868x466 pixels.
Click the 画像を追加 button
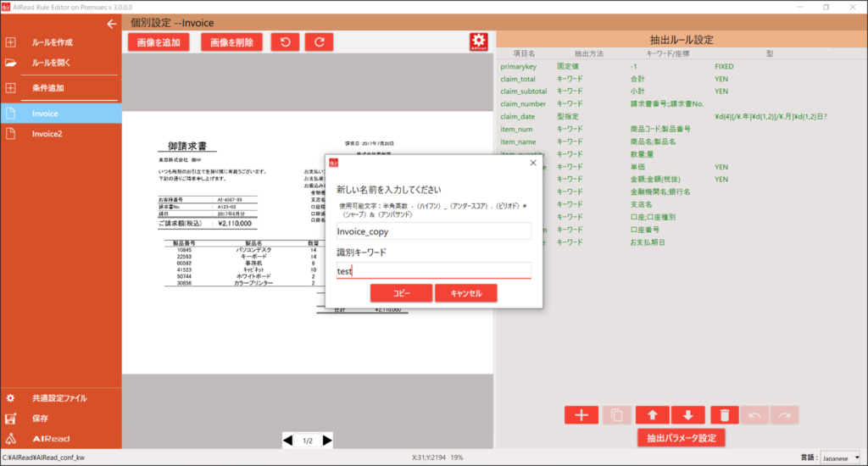pos(159,42)
